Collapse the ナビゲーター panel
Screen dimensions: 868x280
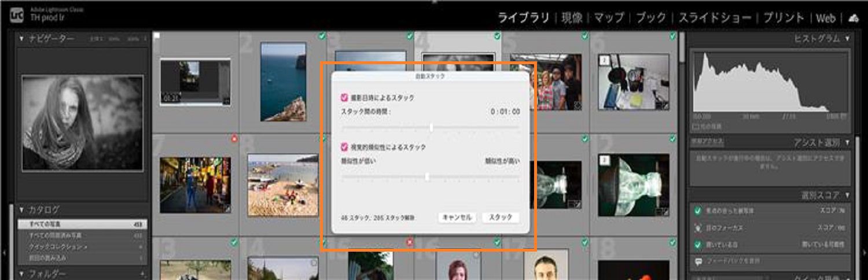click(22, 39)
